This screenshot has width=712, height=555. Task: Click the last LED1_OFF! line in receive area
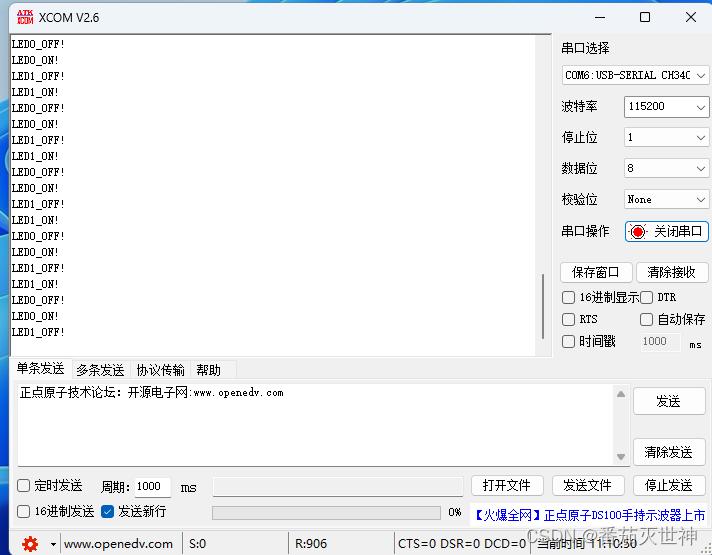click(x=38, y=332)
